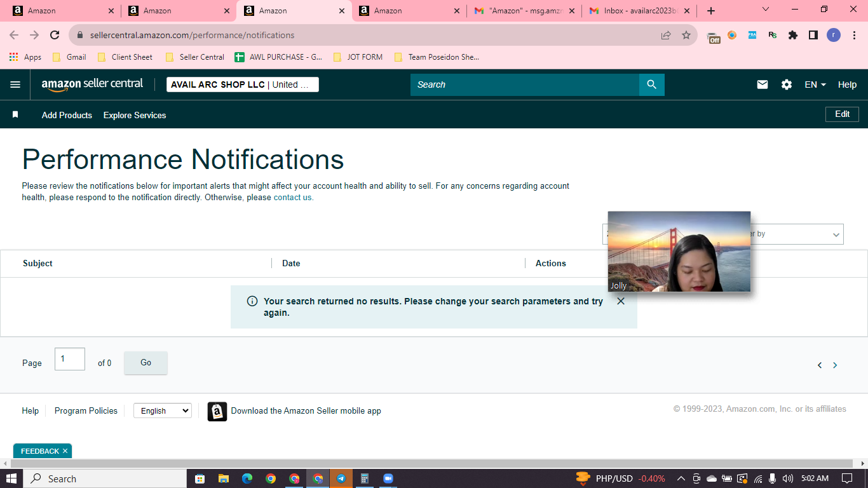Open Chrome's tab search chevron

[766, 10]
